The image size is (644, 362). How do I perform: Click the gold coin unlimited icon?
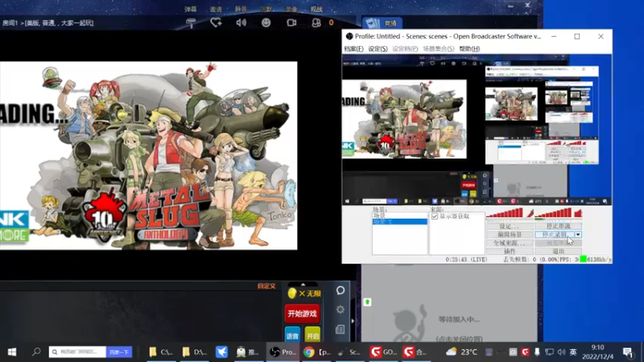292,293
